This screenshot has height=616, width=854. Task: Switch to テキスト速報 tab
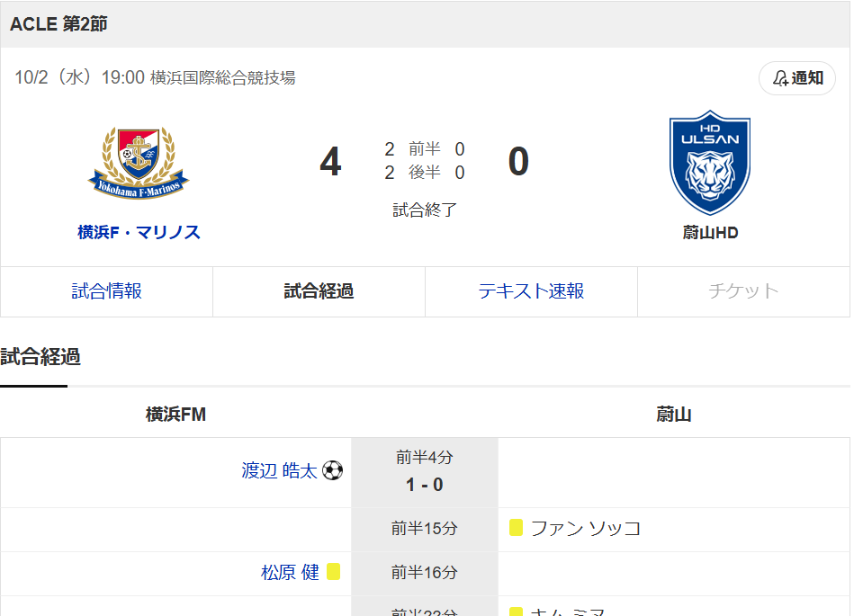531,291
